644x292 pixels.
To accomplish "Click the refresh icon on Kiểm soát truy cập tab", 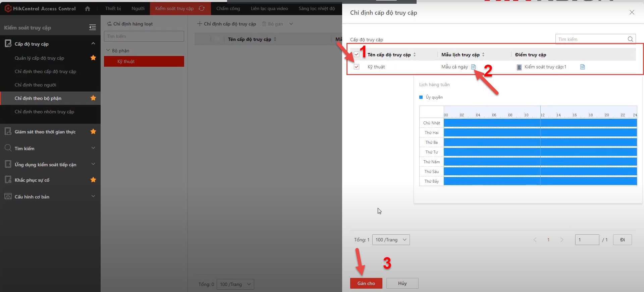I will 202,8.
